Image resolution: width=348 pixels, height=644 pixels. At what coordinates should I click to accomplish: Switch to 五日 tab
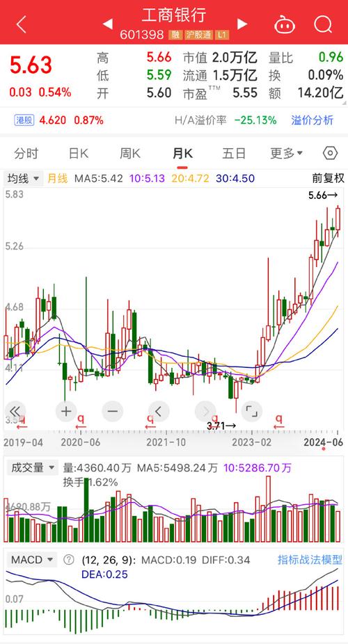coord(234,154)
